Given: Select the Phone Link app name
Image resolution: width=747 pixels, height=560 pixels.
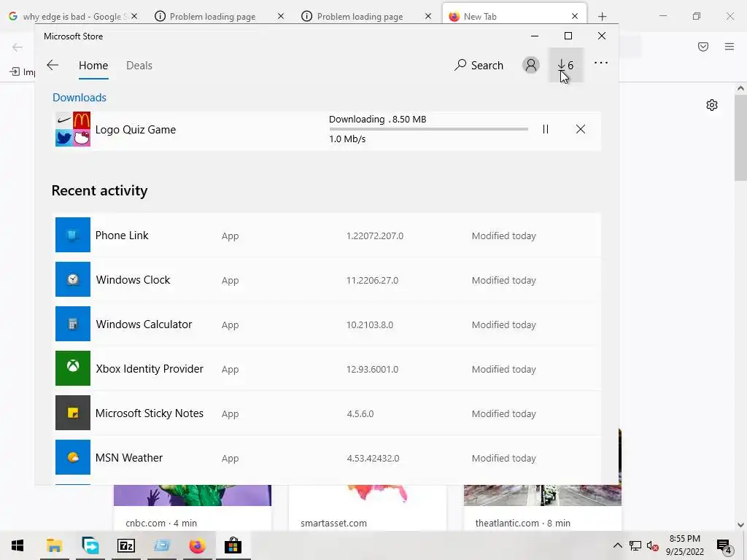Looking at the screenshot, I should tap(122, 236).
